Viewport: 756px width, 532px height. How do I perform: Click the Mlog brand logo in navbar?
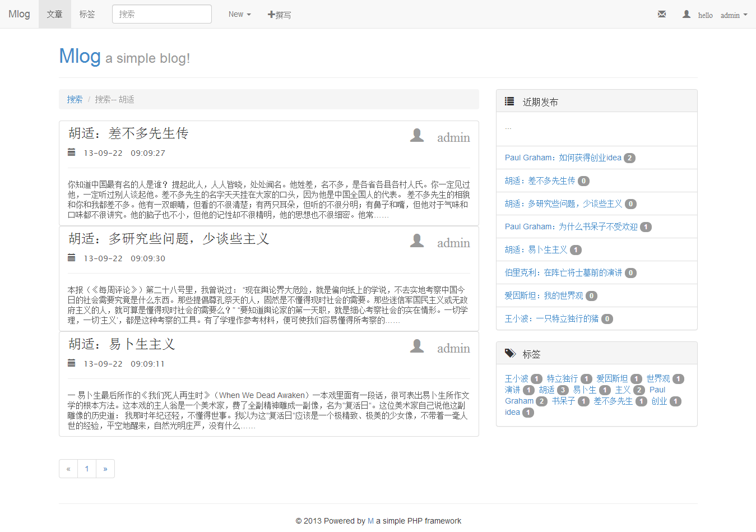pyautogui.click(x=19, y=14)
